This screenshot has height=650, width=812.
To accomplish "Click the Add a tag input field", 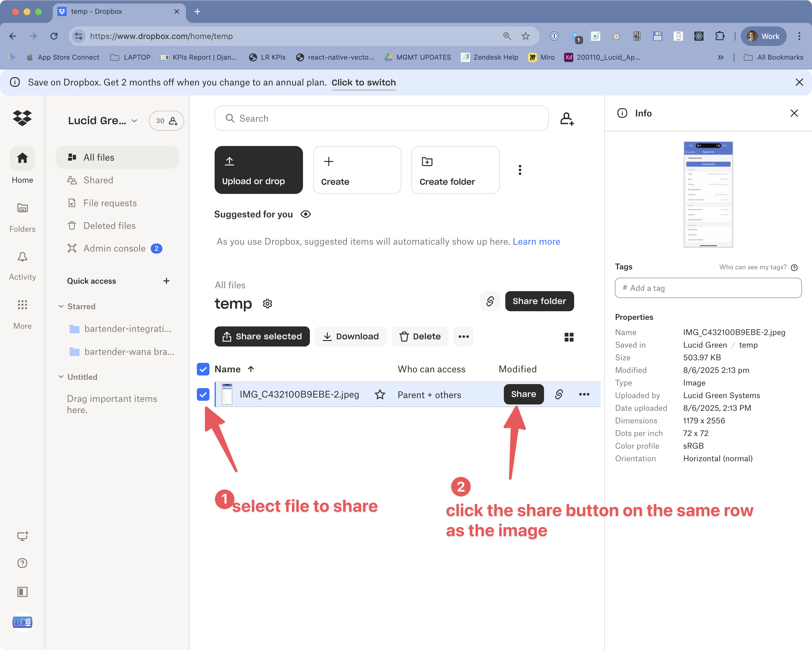I will [x=708, y=288].
